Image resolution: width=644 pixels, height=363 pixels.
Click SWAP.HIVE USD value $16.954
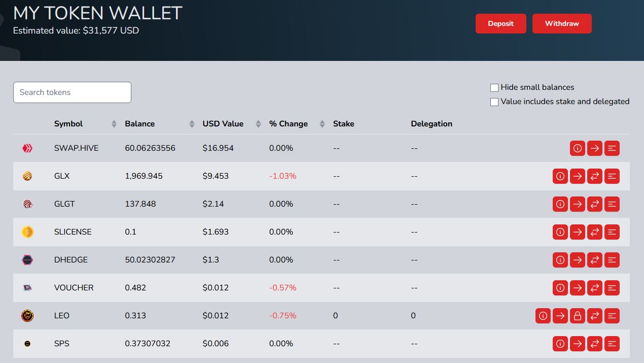tap(218, 148)
